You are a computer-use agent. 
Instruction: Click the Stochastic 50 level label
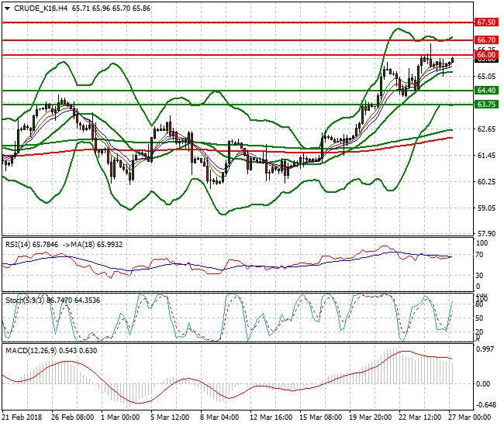[x=479, y=318]
